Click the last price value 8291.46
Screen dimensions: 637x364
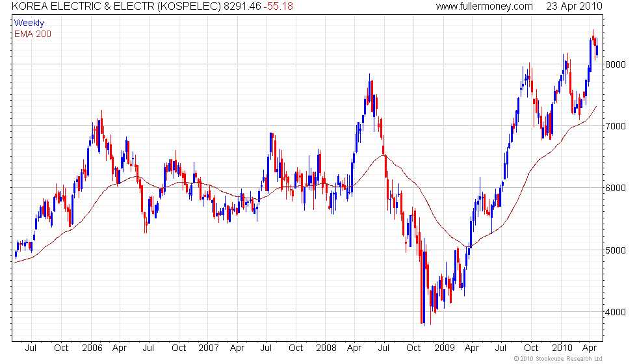[x=242, y=6]
